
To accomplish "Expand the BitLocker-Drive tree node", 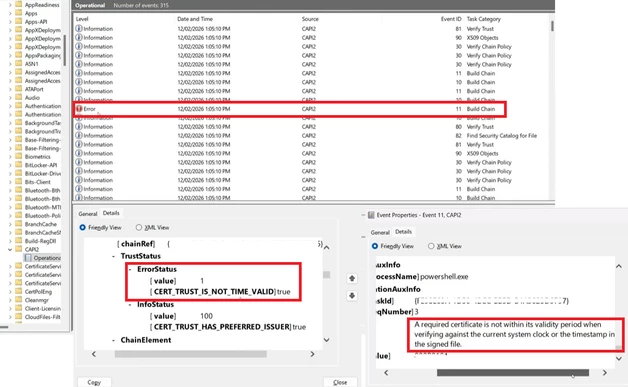I will click(10, 173).
